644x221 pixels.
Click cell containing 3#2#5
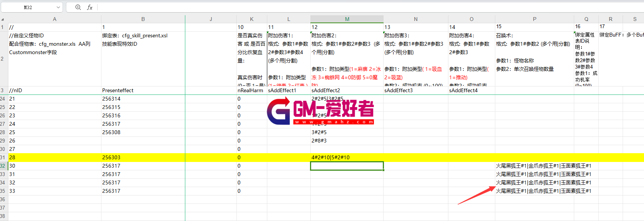pos(347,132)
